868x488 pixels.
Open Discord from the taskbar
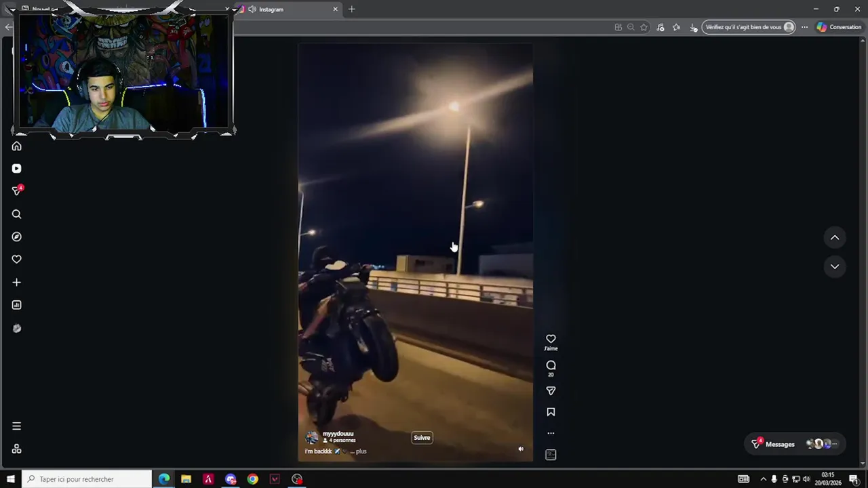(231, 479)
